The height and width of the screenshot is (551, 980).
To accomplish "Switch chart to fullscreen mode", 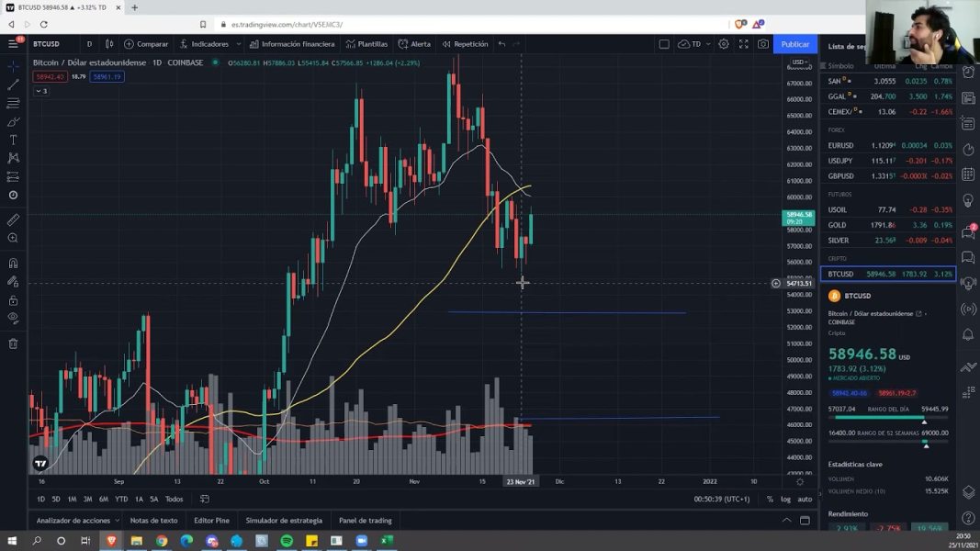I will [x=743, y=44].
